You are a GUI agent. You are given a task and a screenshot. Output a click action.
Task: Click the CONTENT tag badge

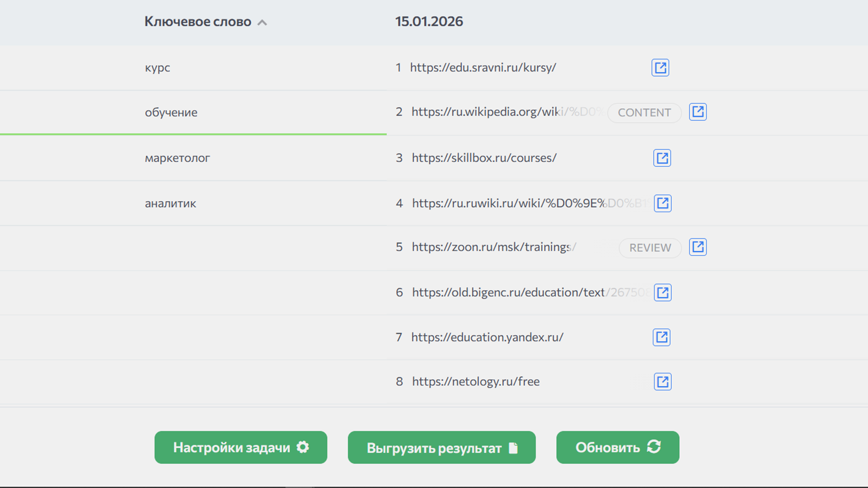click(x=644, y=113)
